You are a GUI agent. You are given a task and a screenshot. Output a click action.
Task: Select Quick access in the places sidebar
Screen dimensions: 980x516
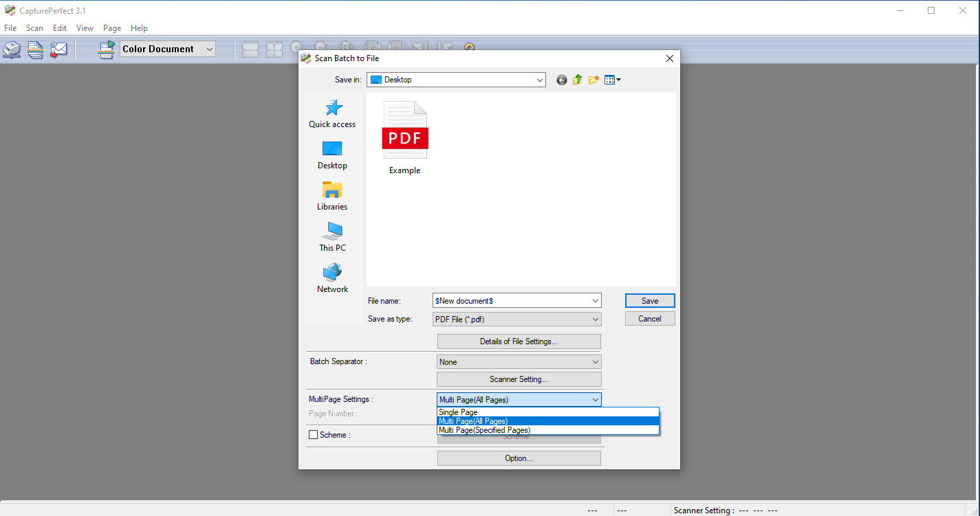point(332,114)
